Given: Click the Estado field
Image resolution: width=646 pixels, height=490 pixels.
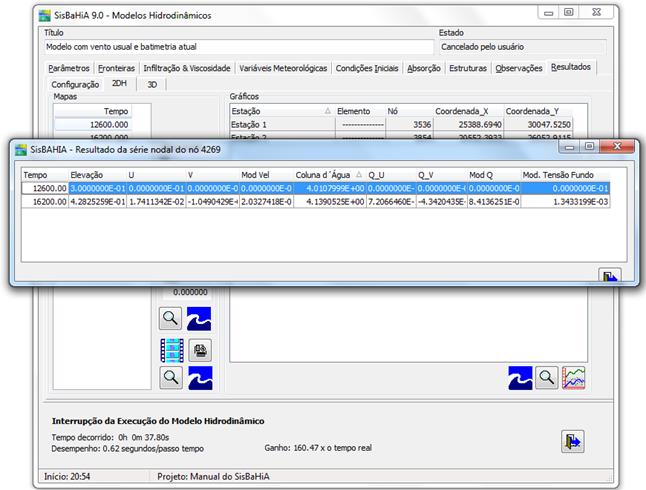Looking at the screenshot, I should [523, 47].
